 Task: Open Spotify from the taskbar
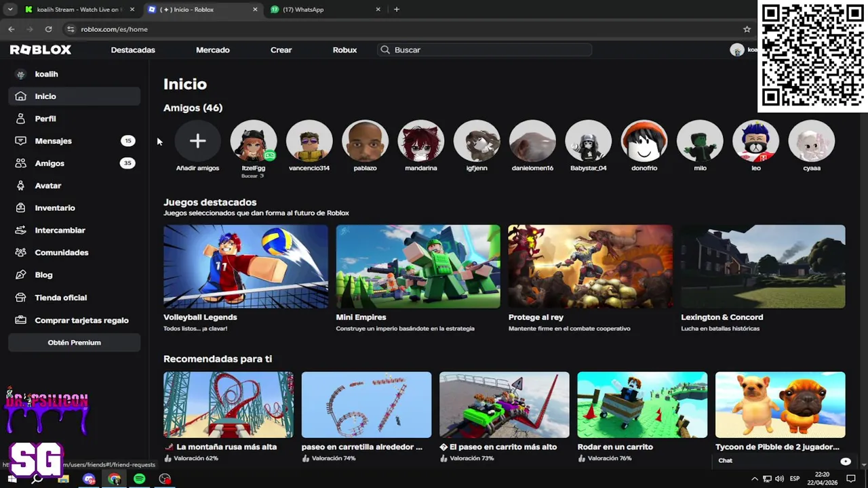(x=139, y=479)
